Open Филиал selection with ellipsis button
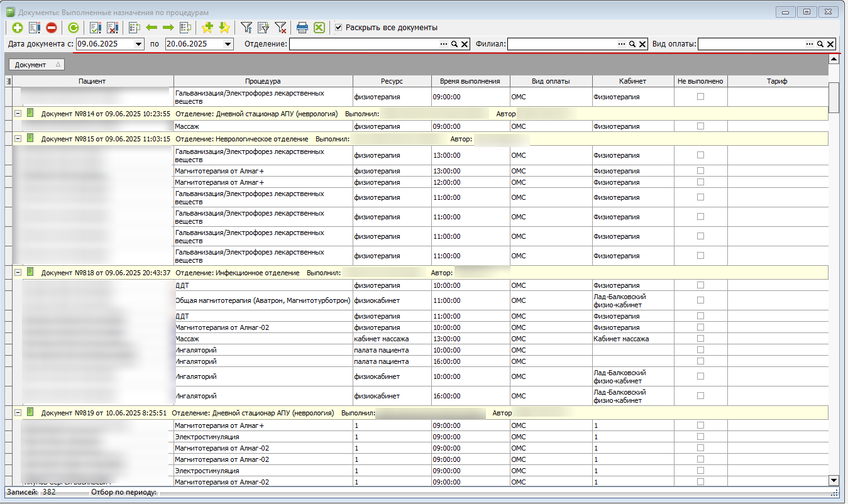This screenshot has height=504, width=848. [622, 44]
